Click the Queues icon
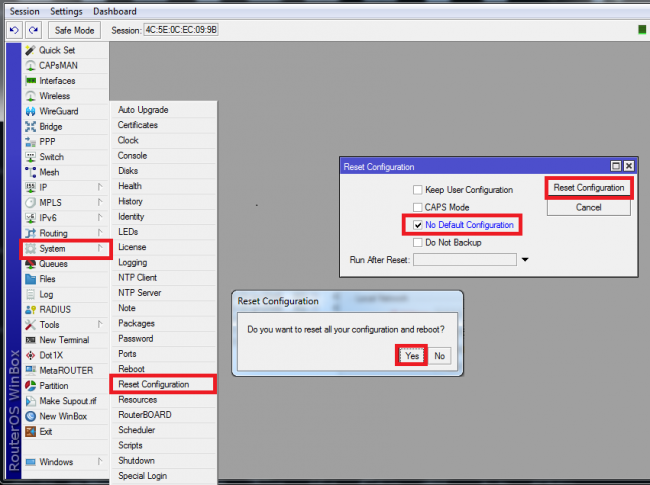The image size is (650, 485). pos(30,264)
